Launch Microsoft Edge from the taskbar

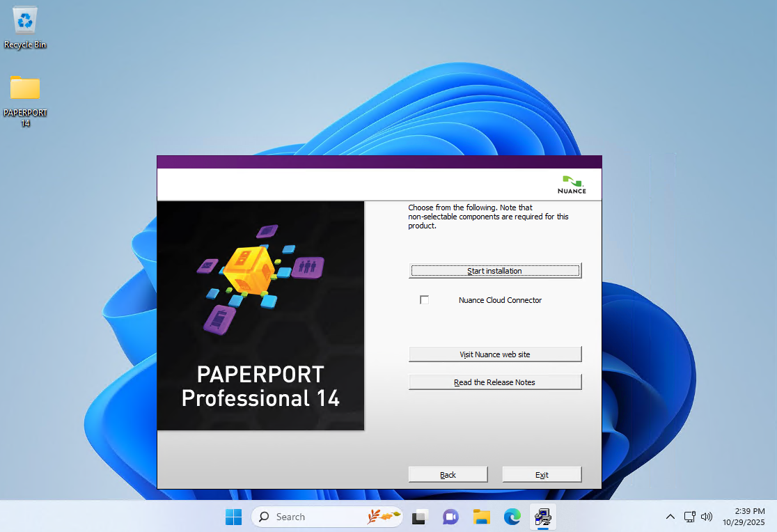512,517
